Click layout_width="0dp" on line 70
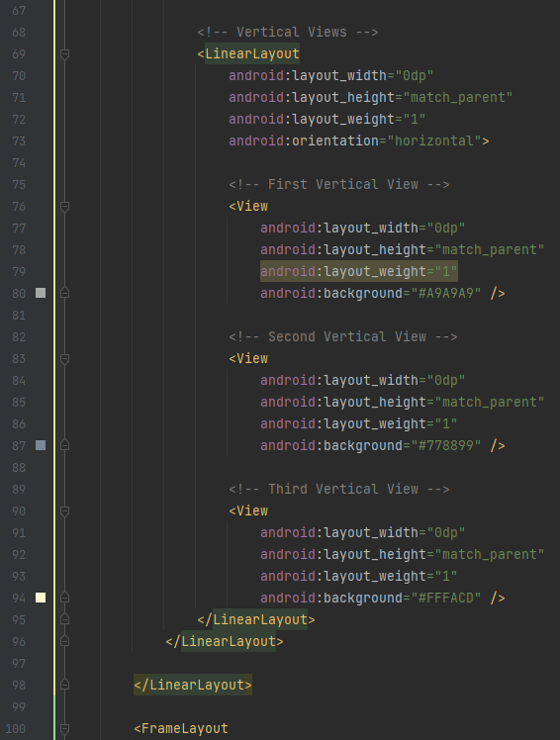This screenshot has width=560, height=740. (x=331, y=75)
